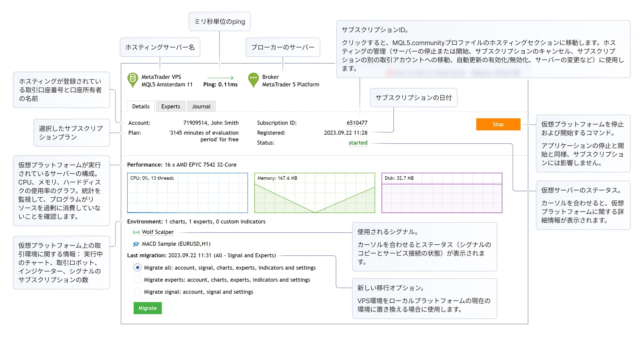Click the 使用されるシグナル callout box
Viewport: 644px width, 338px height.
tap(425, 247)
